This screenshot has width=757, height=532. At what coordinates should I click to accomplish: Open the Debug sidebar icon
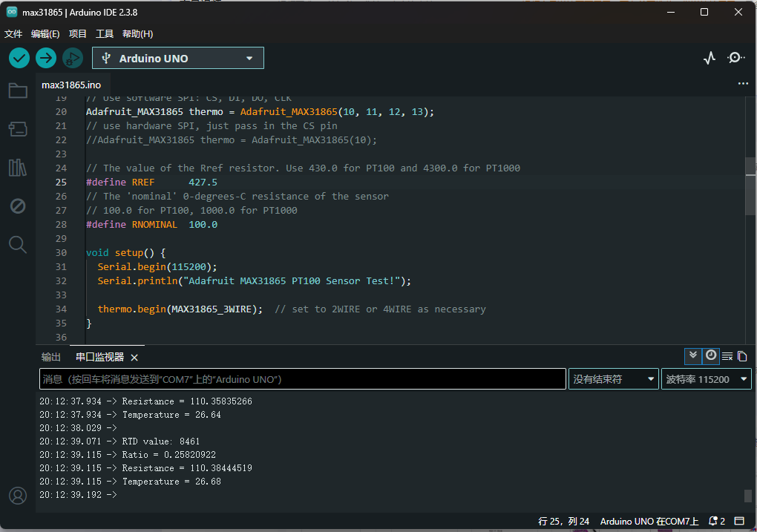[x=18, y=206]
